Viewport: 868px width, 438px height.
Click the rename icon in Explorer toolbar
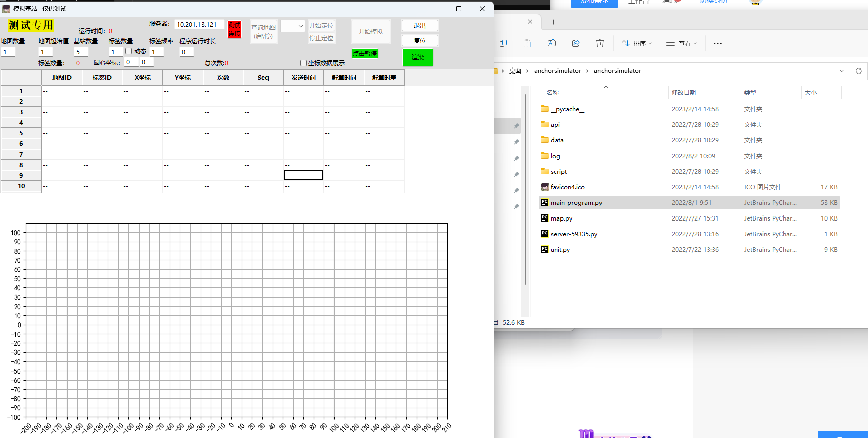(x=551, y=43)
